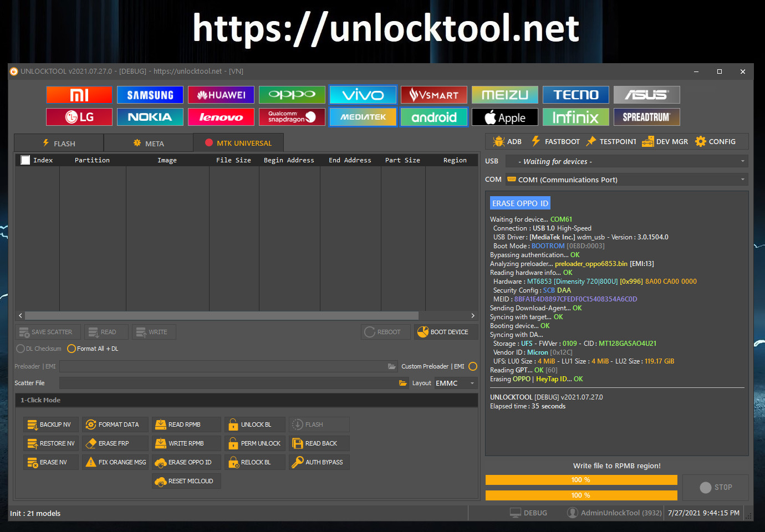
Task: Expand the USB device dropdown
Action: tap(626, 161)
